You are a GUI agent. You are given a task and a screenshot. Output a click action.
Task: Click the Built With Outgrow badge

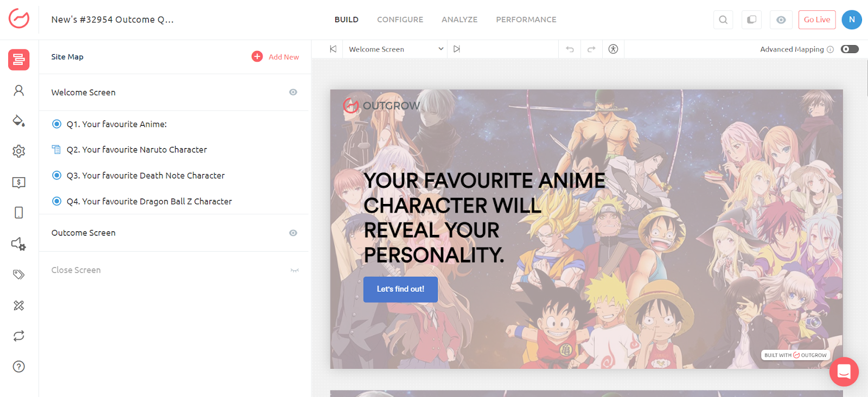click(x=796, y=355)
